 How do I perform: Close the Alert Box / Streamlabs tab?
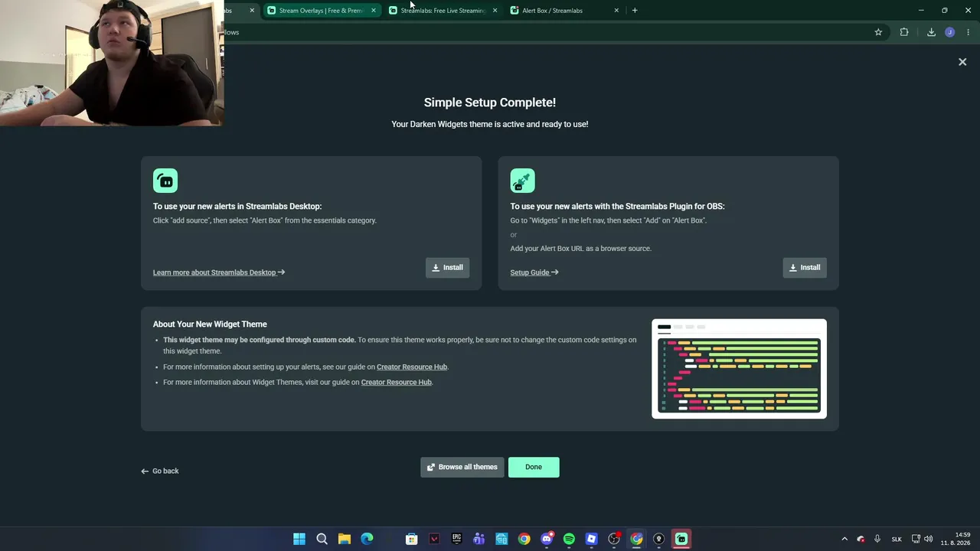pos(616,11)
